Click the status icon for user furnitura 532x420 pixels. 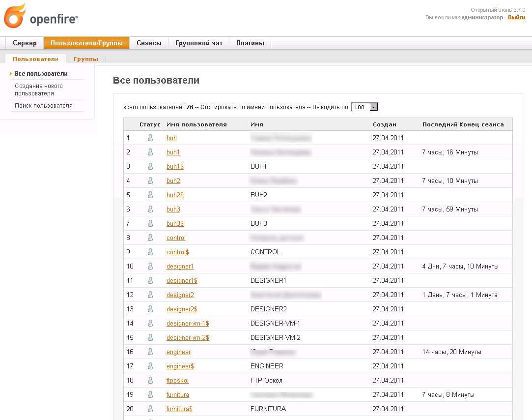pos(150,395)
